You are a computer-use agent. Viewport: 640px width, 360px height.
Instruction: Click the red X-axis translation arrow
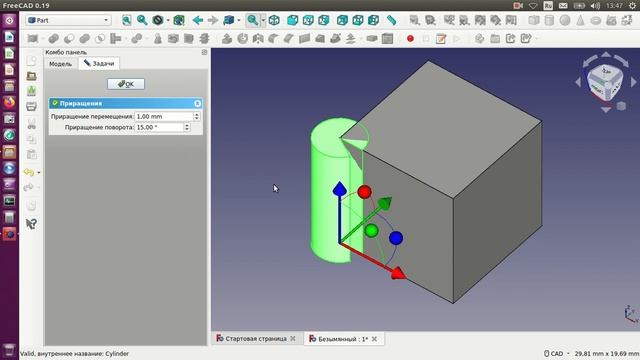(x=398, y=273)
